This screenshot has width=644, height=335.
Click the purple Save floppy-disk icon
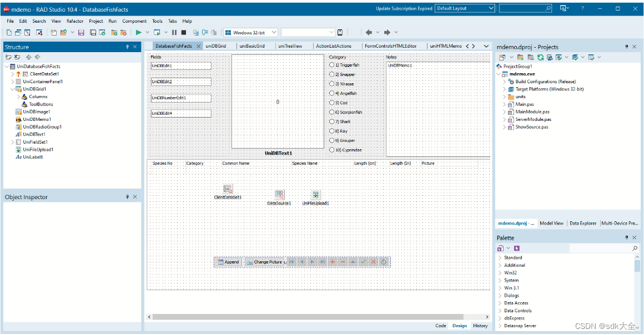pyautogui.click(x=81, y=32)
